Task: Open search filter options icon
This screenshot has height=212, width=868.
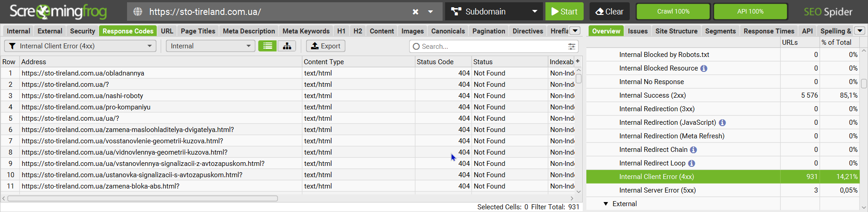Action: point(571,47)
